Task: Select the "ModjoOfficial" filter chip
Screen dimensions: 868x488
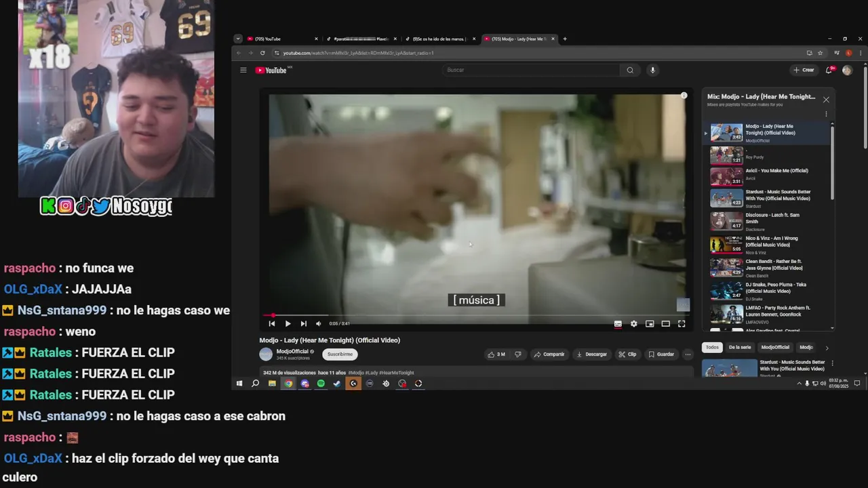Action: click(x=775, y=348)
